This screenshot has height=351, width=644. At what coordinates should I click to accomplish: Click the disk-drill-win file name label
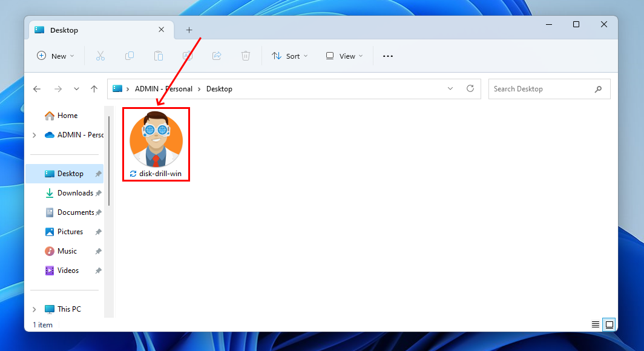(160, 174)
